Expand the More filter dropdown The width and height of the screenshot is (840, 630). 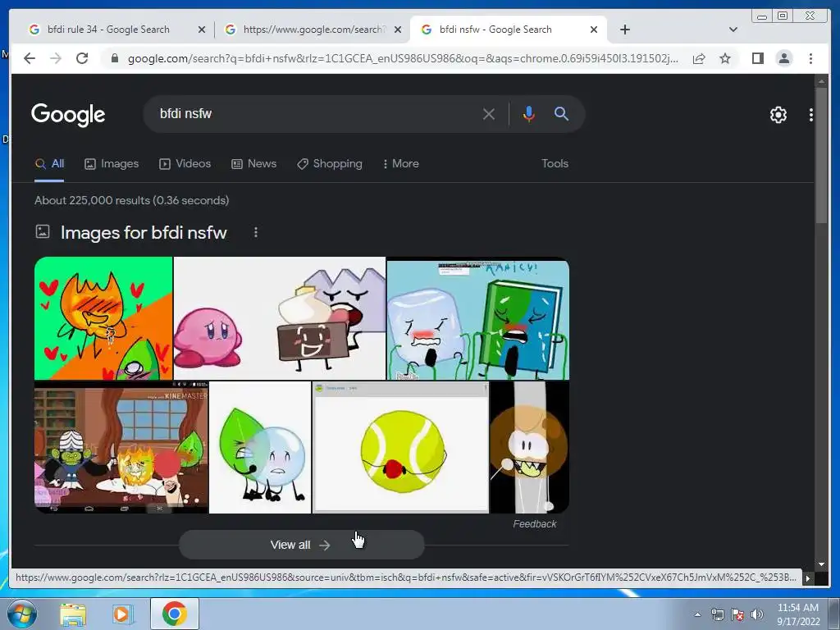pos(400,164)
